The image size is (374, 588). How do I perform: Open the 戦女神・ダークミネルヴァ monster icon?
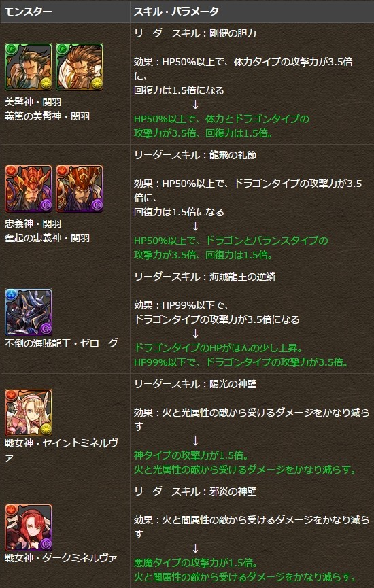(x=29, y=528)
